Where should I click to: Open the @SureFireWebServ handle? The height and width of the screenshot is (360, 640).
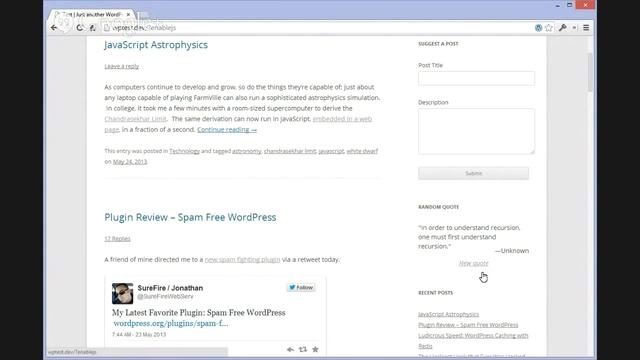click(165, 297)
